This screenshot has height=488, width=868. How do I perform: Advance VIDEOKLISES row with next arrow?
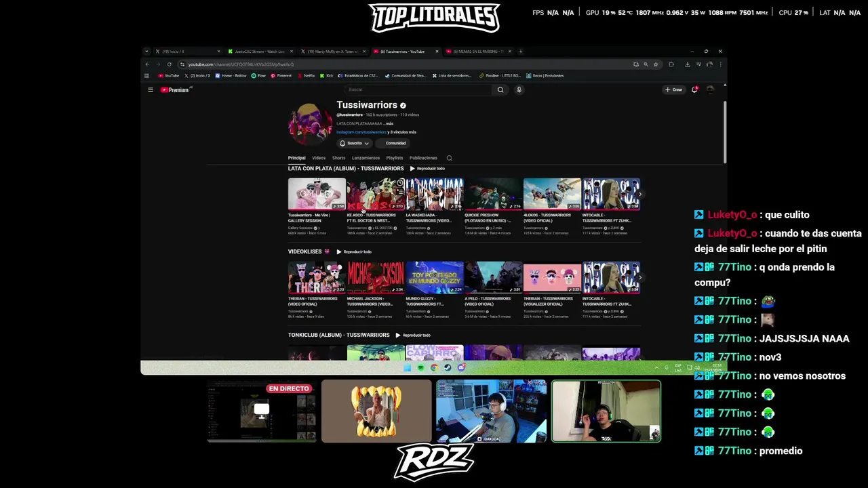(639, 278)
